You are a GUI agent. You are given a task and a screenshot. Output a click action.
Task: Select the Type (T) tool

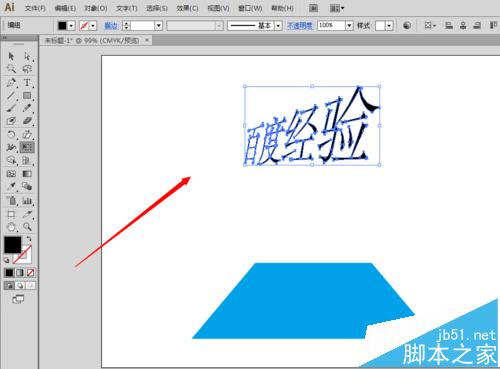tap(27, 82)
